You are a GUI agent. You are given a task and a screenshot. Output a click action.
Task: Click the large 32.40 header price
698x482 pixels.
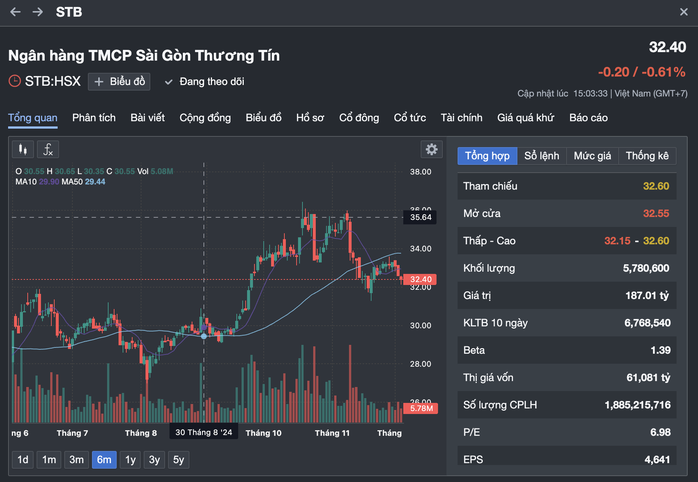pyautogui.click(x=667, y=47)
